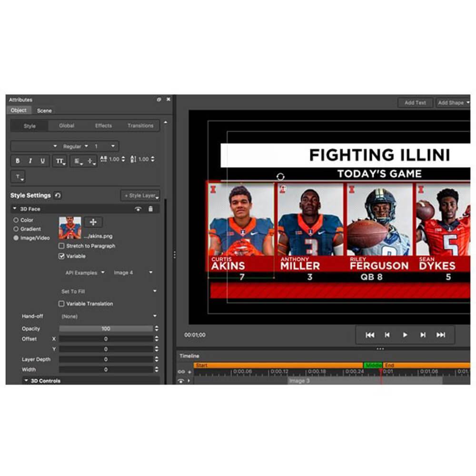The image size is (476, 476).
Task: Open the Image 4 dropdown
Action: click(133, 273)
